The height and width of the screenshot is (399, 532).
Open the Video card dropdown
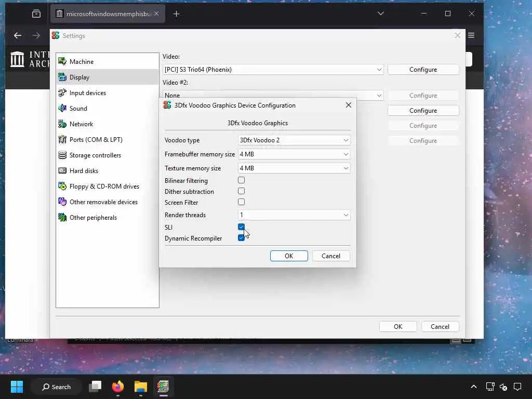[x=273, y=70]
